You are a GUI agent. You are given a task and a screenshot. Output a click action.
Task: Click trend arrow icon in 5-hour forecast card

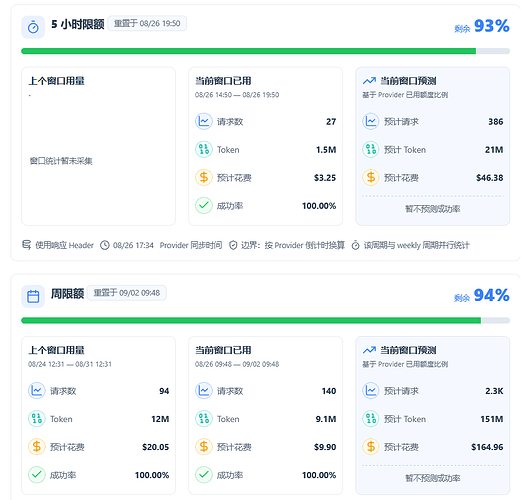point(369,81)
